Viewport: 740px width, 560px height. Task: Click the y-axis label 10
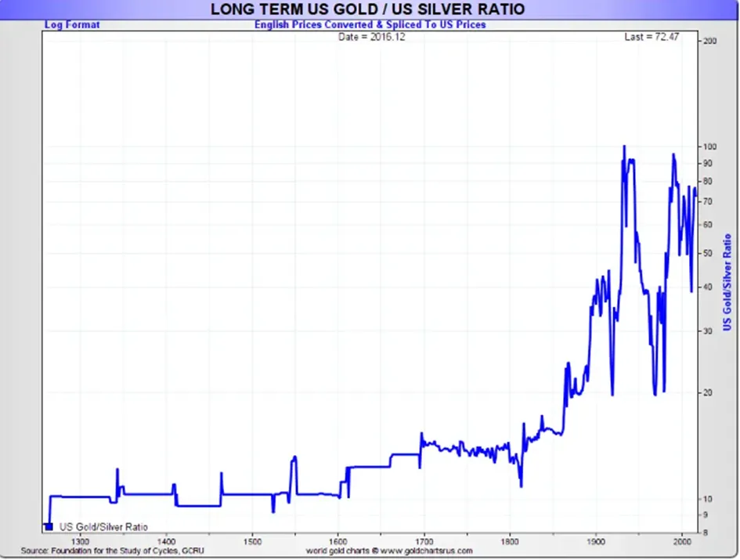(708, 499)
